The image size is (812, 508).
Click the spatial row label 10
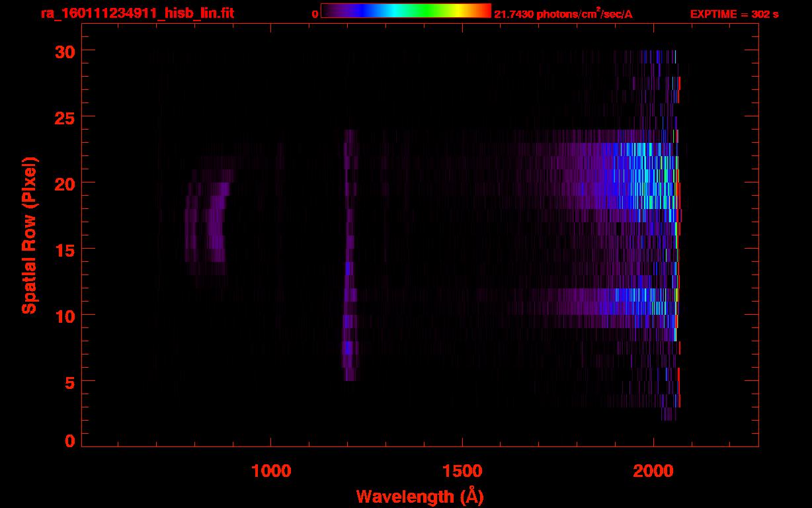pyautogui.click(x=65, y=316)
